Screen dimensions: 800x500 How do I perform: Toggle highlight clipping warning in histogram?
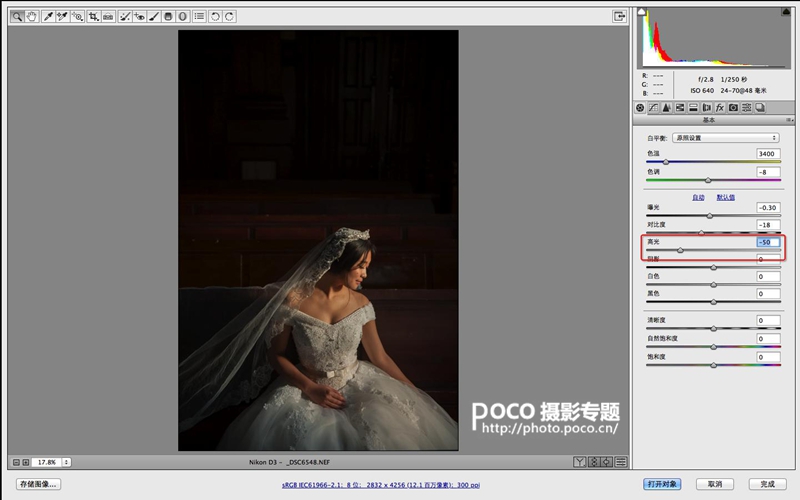[x=786, y=12]
